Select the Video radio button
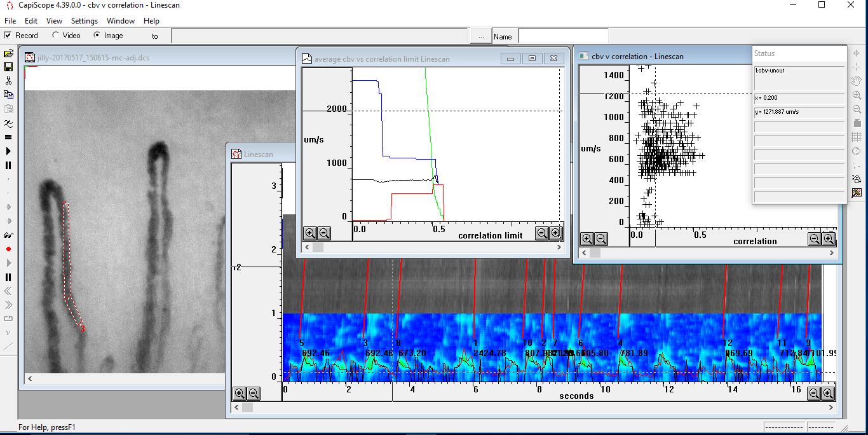This screenshot has height=435, width=868. (x=55, y=36)
